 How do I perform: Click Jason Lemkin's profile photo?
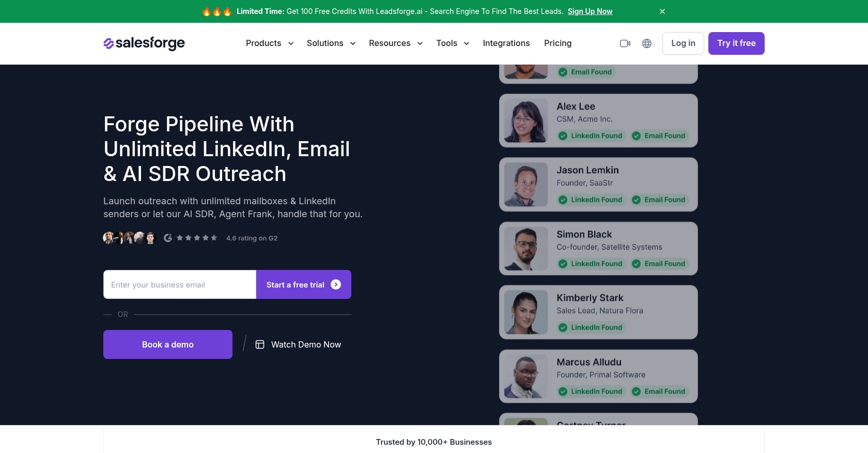tap(526, 185)
